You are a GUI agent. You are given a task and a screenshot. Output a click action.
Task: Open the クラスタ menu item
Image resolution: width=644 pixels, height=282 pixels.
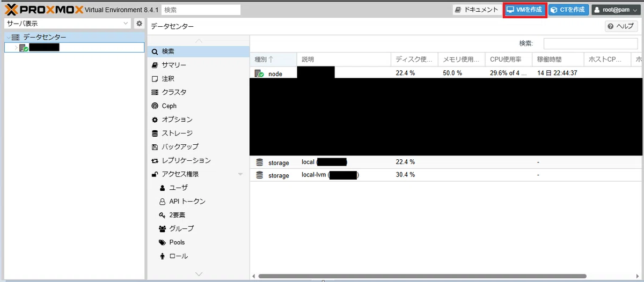[x=198, y=92]
